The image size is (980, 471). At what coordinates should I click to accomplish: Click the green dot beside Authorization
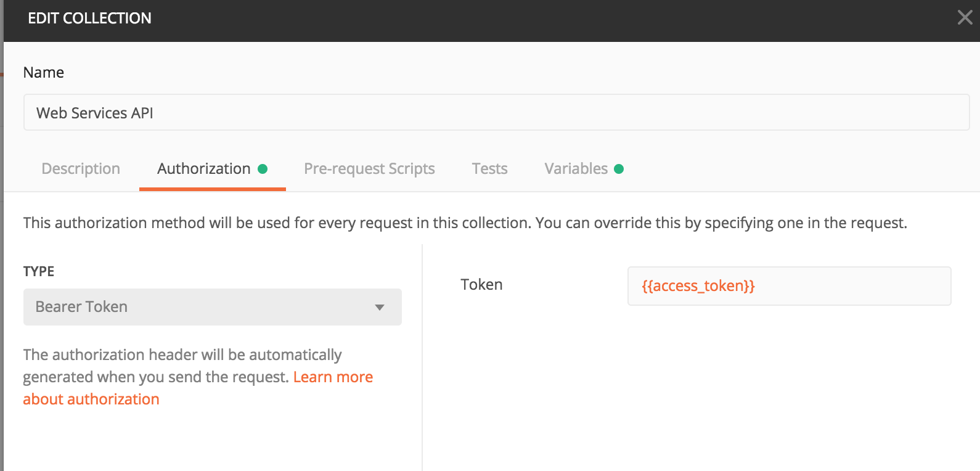pos(263,169)
